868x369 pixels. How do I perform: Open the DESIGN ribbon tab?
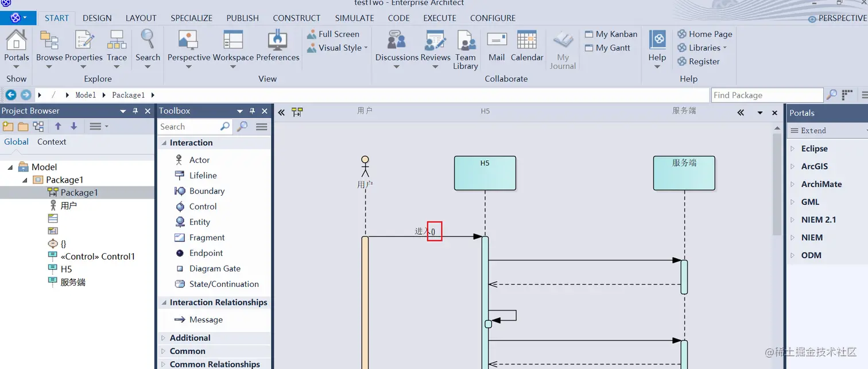click(97, 18)
